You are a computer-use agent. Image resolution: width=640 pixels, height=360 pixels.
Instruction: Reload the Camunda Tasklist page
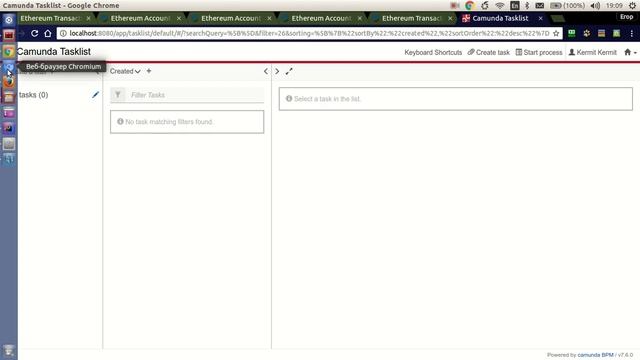point(35,33)
